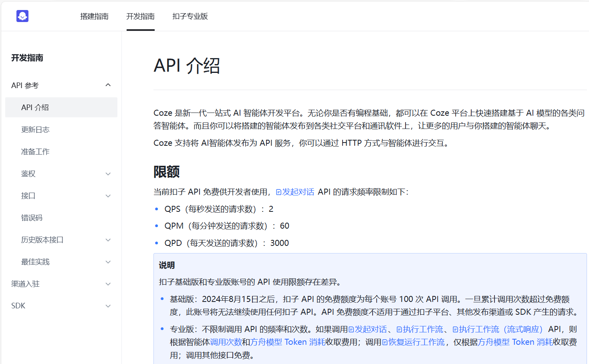Click the 渠道入驻 sidebar label

pyautogui.click(x=25, y=284)
